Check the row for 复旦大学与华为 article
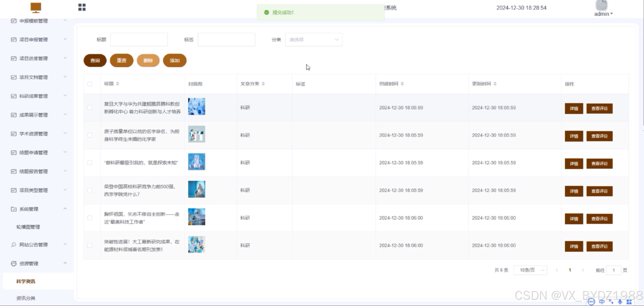The height and width of the screenshot is (306, 644). 90,108
